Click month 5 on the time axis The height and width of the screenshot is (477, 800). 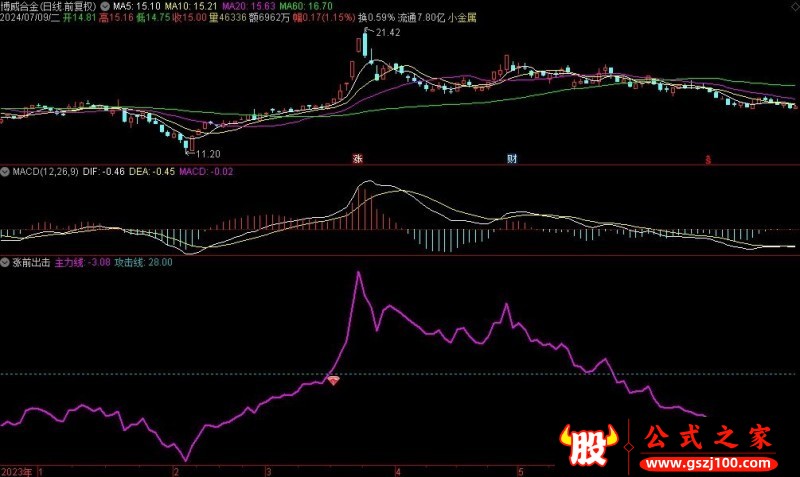point(520,471)
